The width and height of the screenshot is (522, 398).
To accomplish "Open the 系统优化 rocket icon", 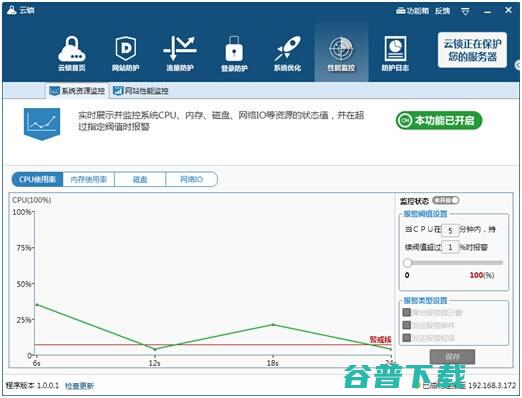I will click(x=287, y=53).
